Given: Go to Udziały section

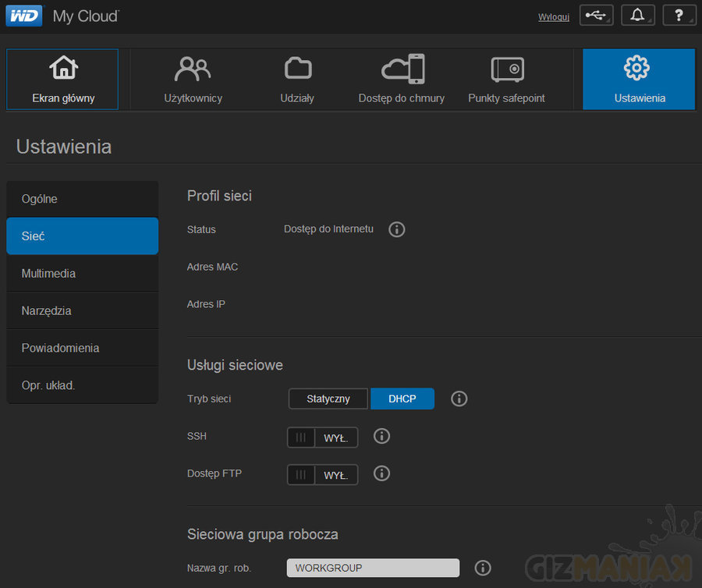Looking at the screenshot, I should 297,80.
